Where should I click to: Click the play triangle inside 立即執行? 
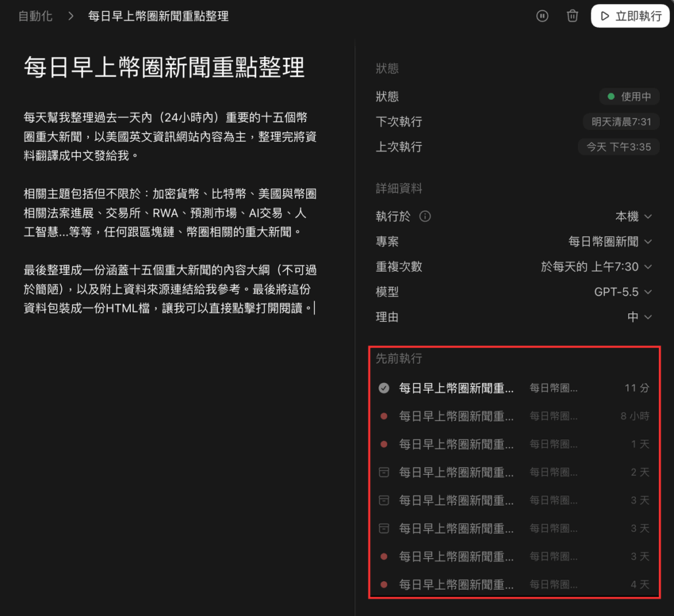pos(605,16)
